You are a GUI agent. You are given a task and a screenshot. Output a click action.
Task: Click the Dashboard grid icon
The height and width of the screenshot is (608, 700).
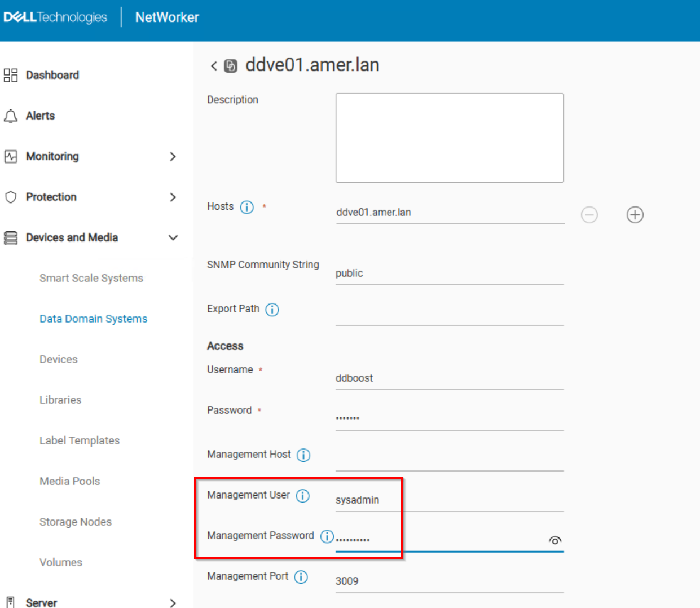tap(10, 74)
